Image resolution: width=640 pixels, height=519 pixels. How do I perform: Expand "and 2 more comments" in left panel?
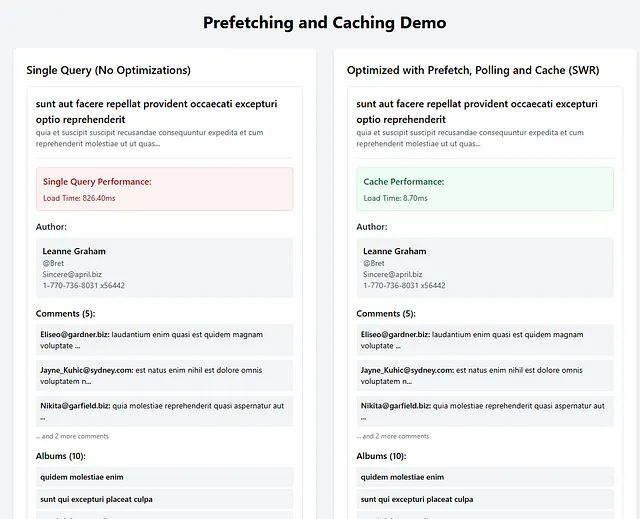pyautogui.click(x=72, y=436)
